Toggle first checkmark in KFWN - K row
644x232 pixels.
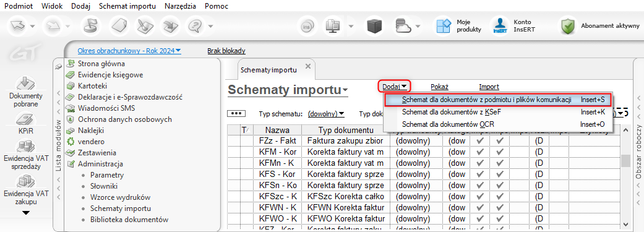[479, 207]
